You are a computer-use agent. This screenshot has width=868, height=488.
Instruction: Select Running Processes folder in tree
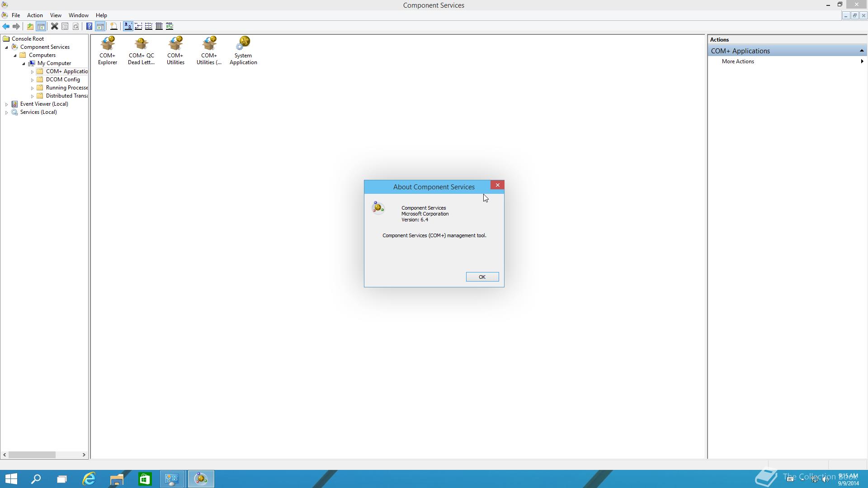[x=66, y=88]
